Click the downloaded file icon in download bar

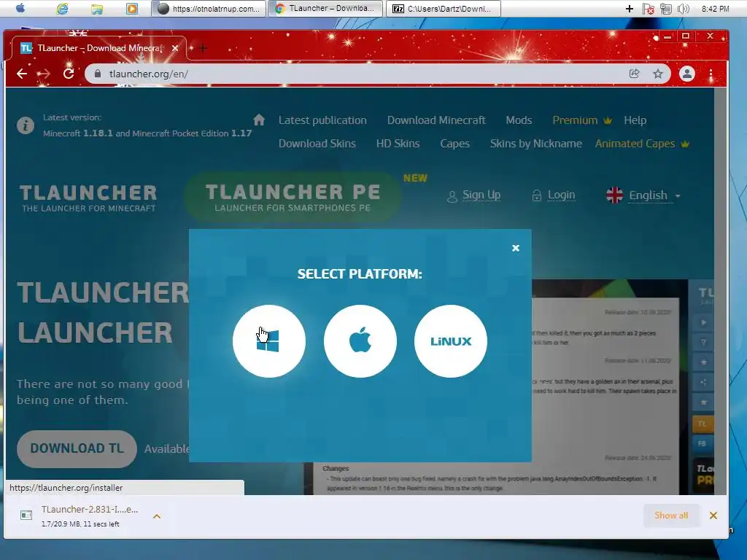pyautogui.click(x=26, y=516)
